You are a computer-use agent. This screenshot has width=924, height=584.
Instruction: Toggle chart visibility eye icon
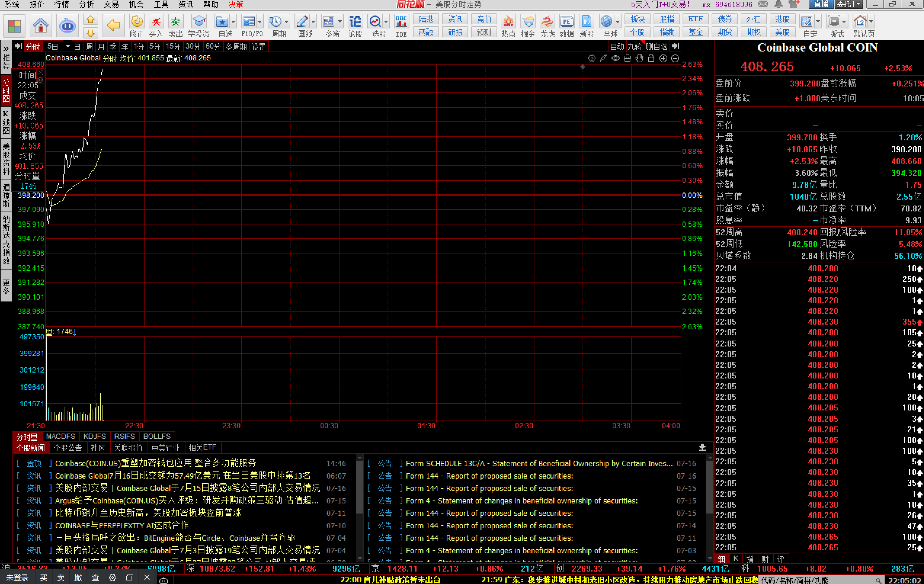pos(616,58)
